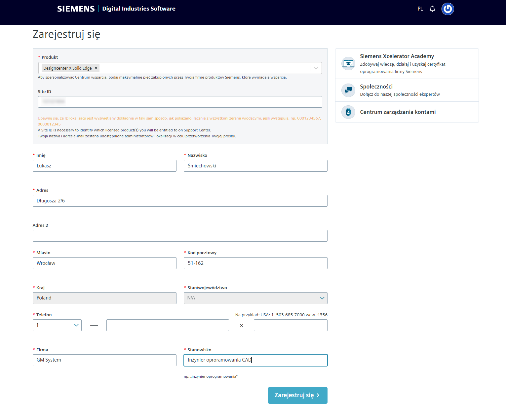Click the Społeczności chat bubbles icon
The image size is (506, 420).
click(348, 90)
